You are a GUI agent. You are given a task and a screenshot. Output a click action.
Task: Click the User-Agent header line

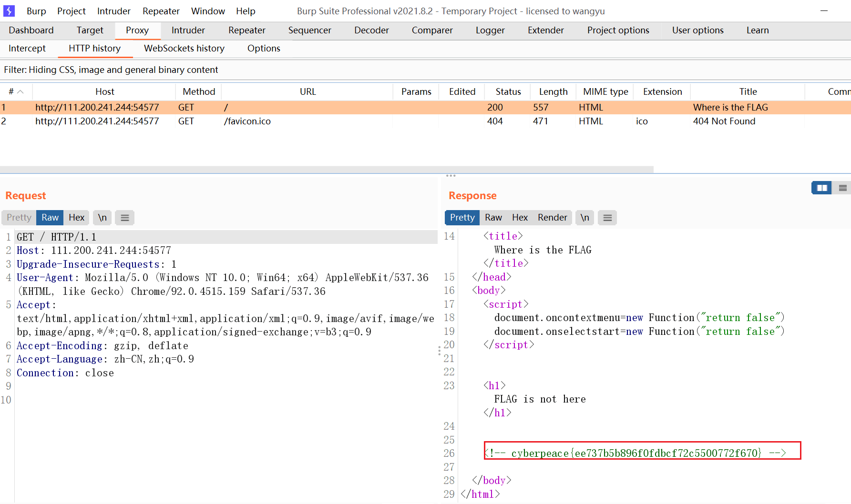tap(223, 284)
